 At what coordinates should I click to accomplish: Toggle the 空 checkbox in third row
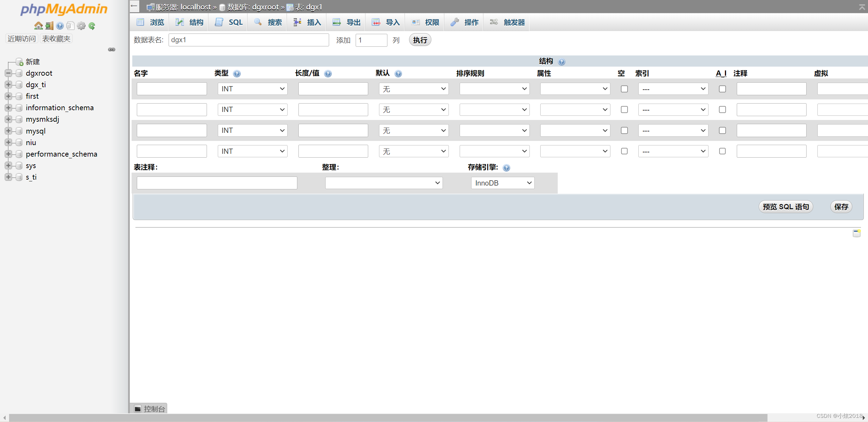click(x=624, y=130)
